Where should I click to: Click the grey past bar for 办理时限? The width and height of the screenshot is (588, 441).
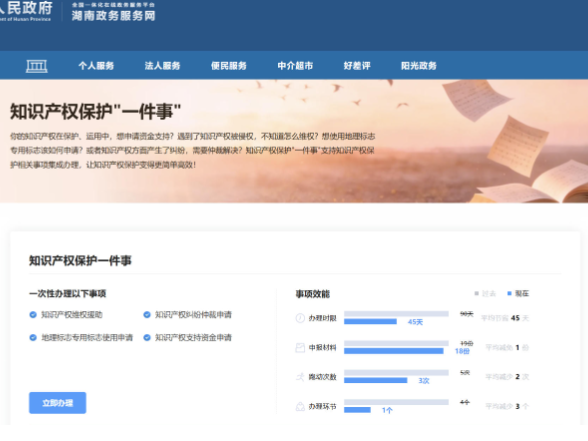(x=396, y=314)
